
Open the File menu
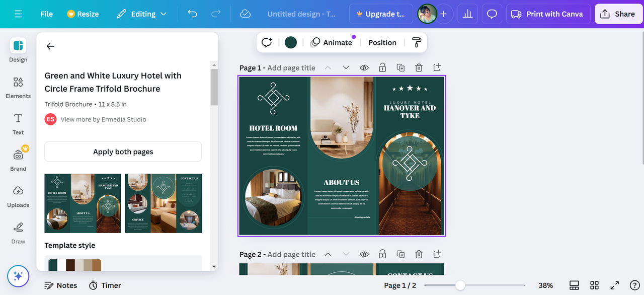[x=47, y=14]
